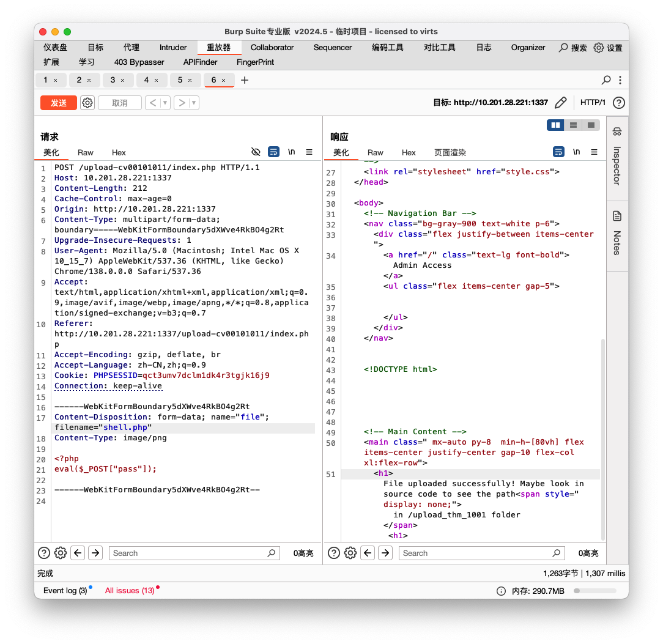Open request pane hamburger menu
Image resolution: width=663 pixels, height=644 pixels.
click(309, 152)
